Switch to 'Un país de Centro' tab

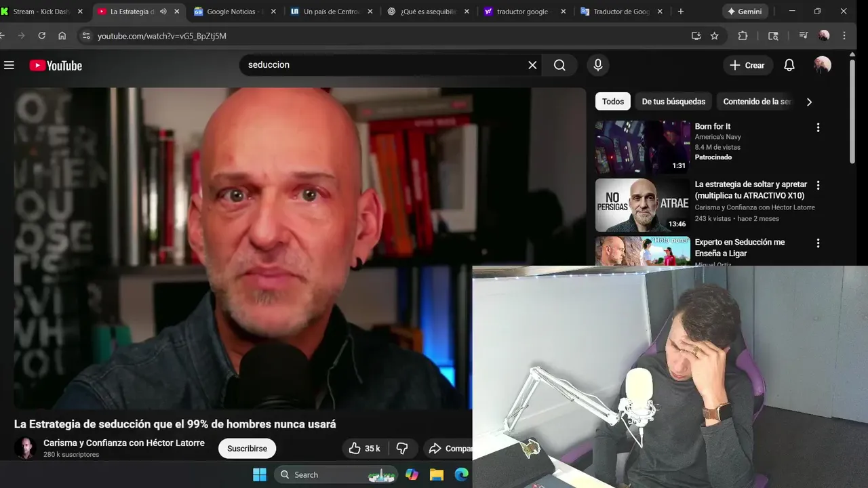pos(333,12)
